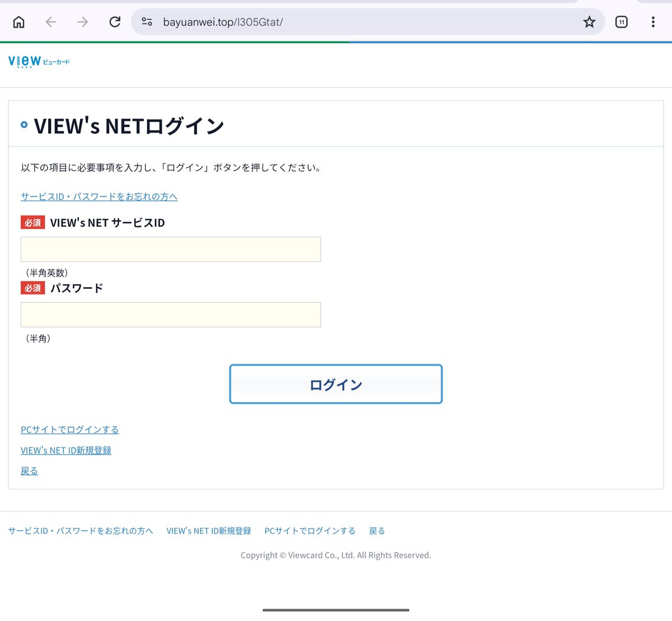
Task: Click the パスワード label
Action: (77, 288)
